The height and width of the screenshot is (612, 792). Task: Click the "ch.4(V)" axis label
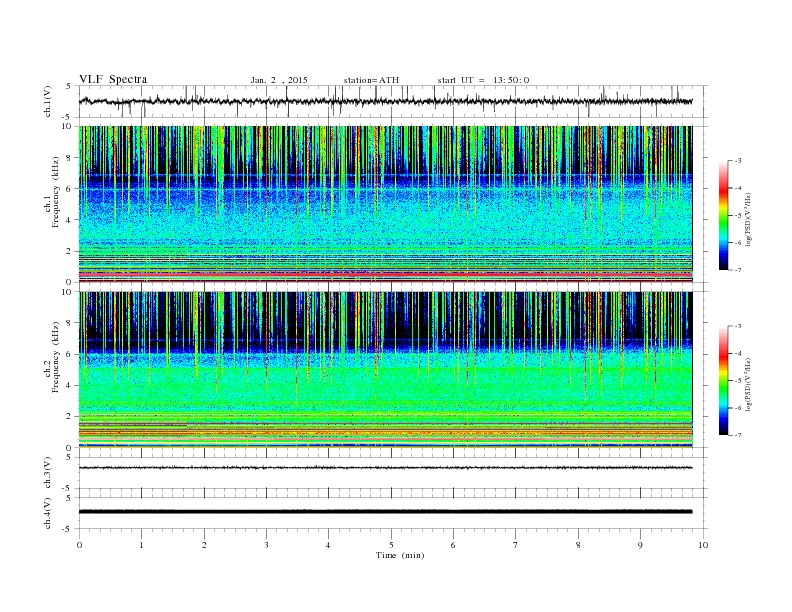pos(48,513)
